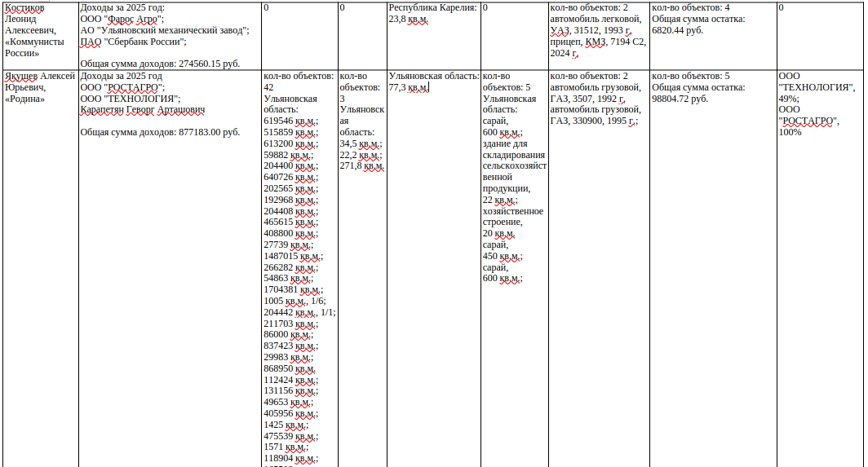The height and width of the screenshot is (467, 868).
Task: Click the land area "204408 кв.м.;"
Action: point(290,211)
